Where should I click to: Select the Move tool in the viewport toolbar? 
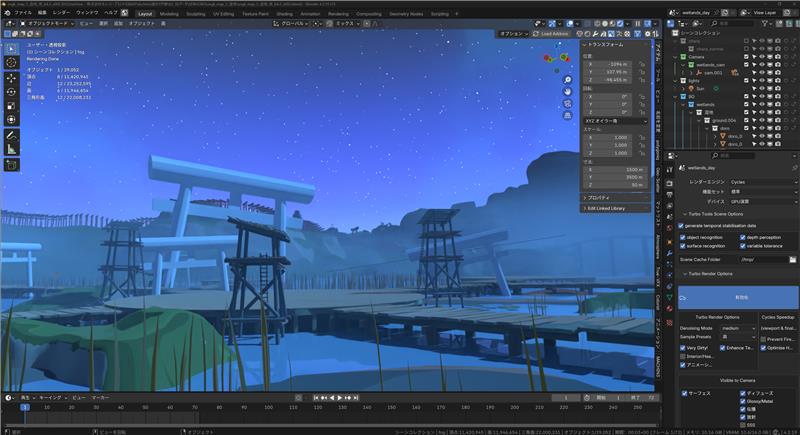tap(11, 77)
